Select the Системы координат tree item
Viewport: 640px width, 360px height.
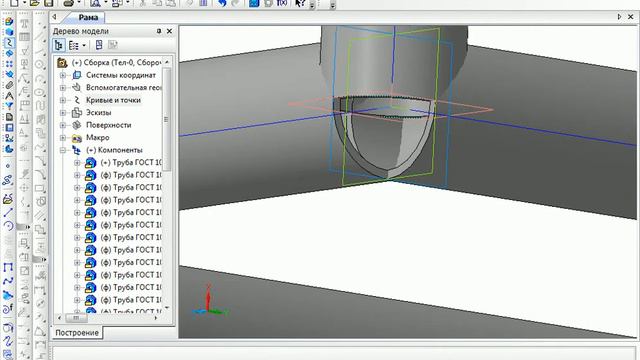121,75
